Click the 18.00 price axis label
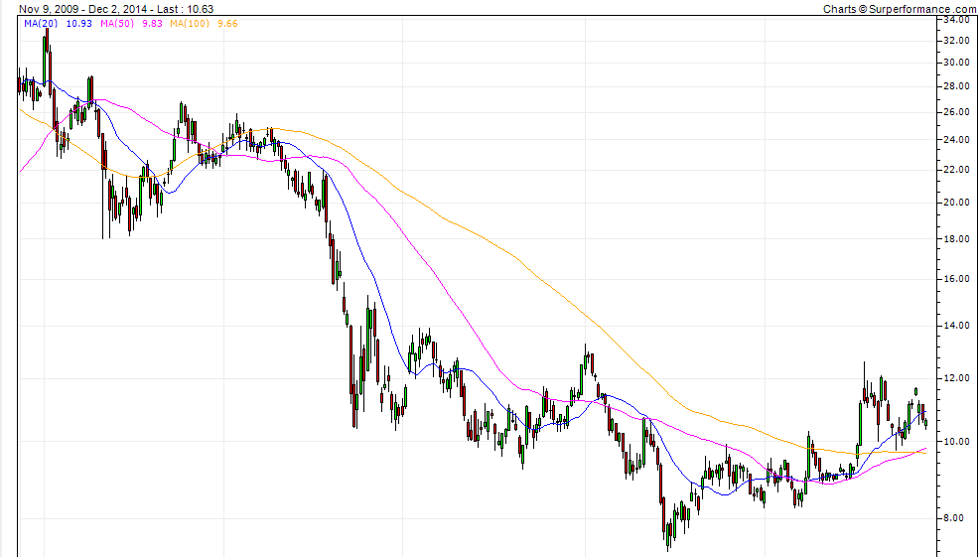 pos(956,239)
